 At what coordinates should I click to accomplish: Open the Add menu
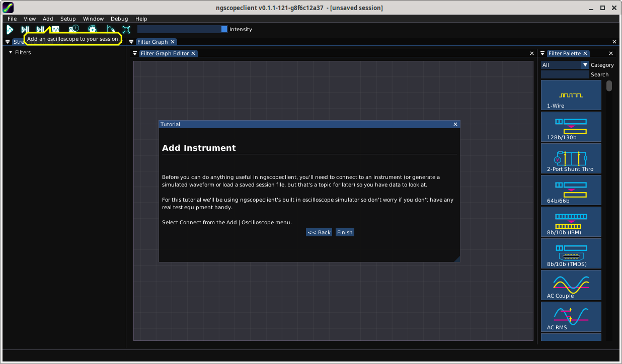click(48, 19)
